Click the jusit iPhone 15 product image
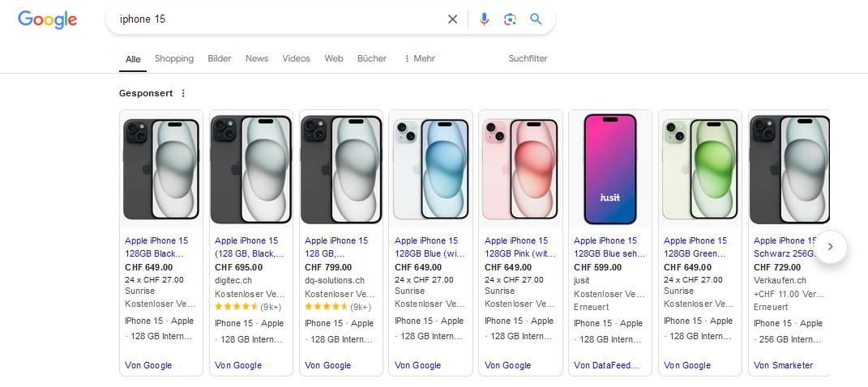The width and height of the screenshot is (868, 387). [610, 169]
